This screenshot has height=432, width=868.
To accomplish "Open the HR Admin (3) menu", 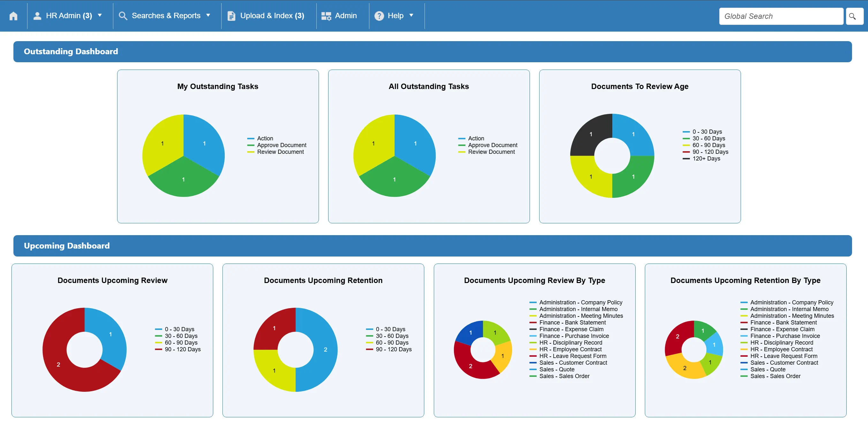I will coord(69,16).
